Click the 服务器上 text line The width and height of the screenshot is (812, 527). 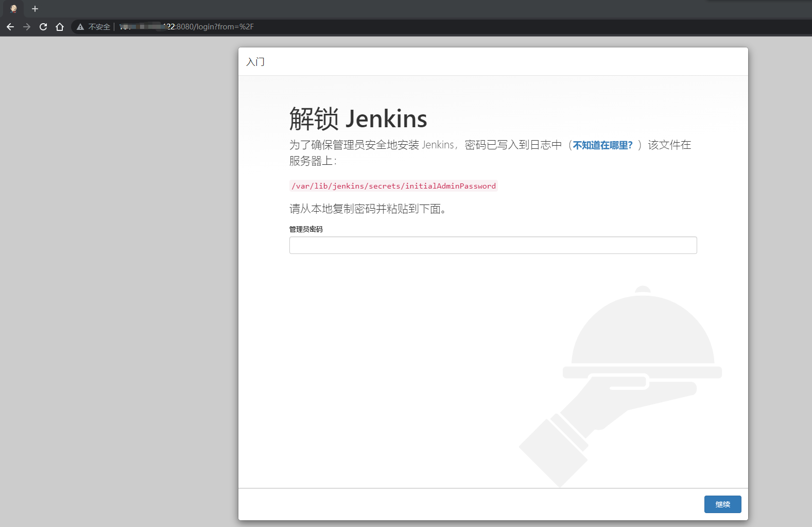[x=313, y=161]
